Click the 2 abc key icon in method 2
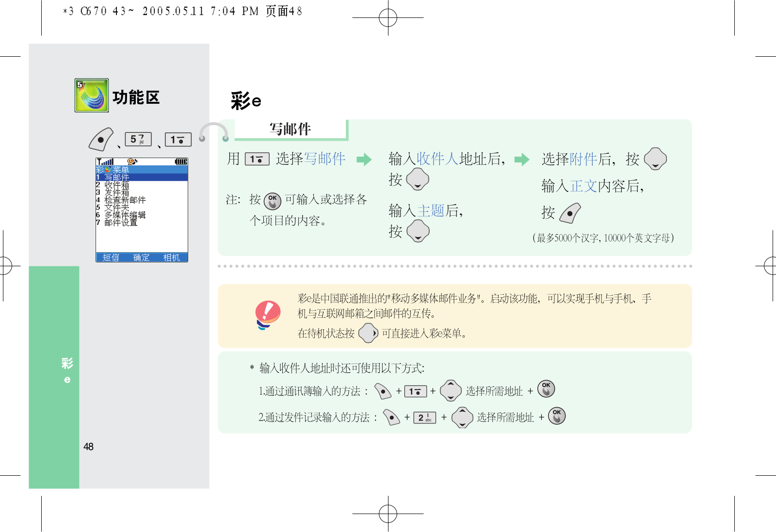 click(x=425, y=418)
